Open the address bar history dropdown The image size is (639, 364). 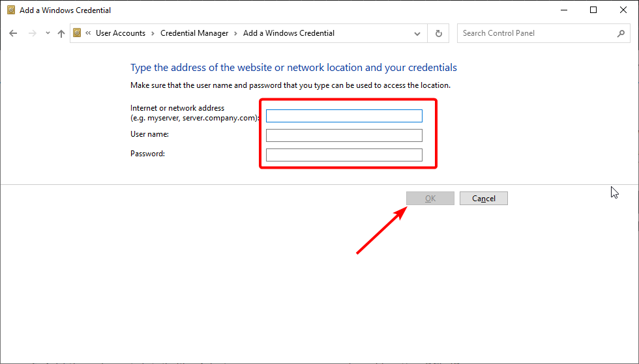pyautogui.click(x=417, y=33)
